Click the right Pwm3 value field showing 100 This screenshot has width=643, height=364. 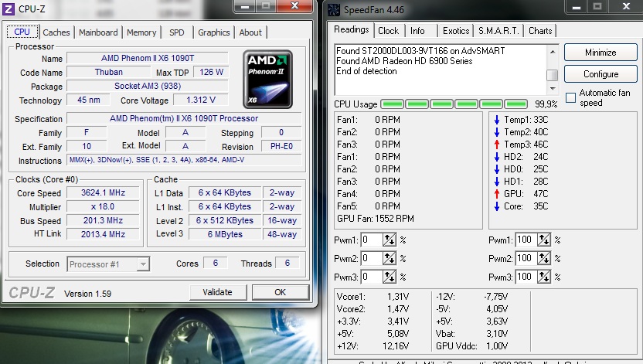(x=526, y=277)
